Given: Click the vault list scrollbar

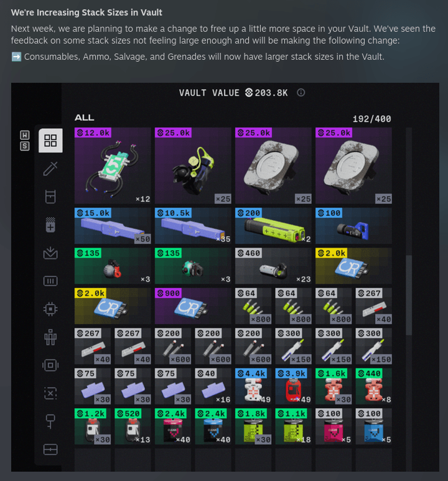Looking at the screenshot, I should (409, 294).
